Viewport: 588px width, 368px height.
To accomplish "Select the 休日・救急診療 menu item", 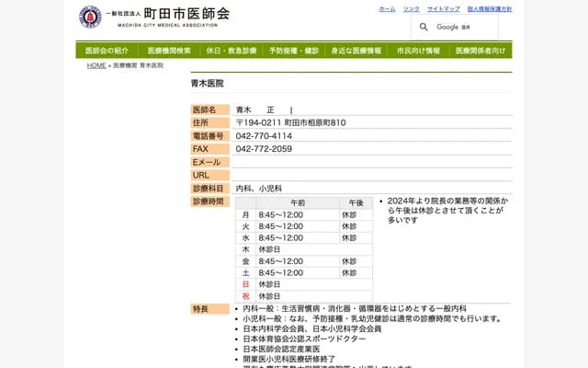I will coord(232,51).
